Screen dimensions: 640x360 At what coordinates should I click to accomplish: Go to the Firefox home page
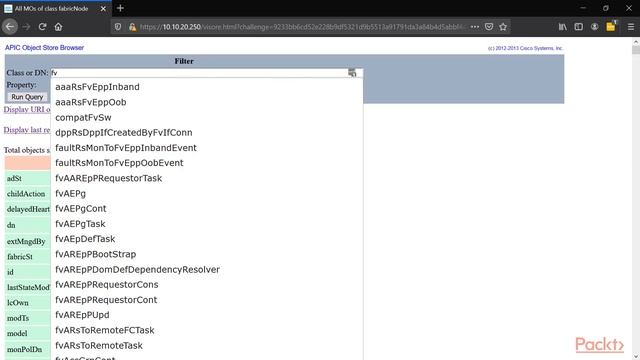pyautogui.click(x=58, y=27)
